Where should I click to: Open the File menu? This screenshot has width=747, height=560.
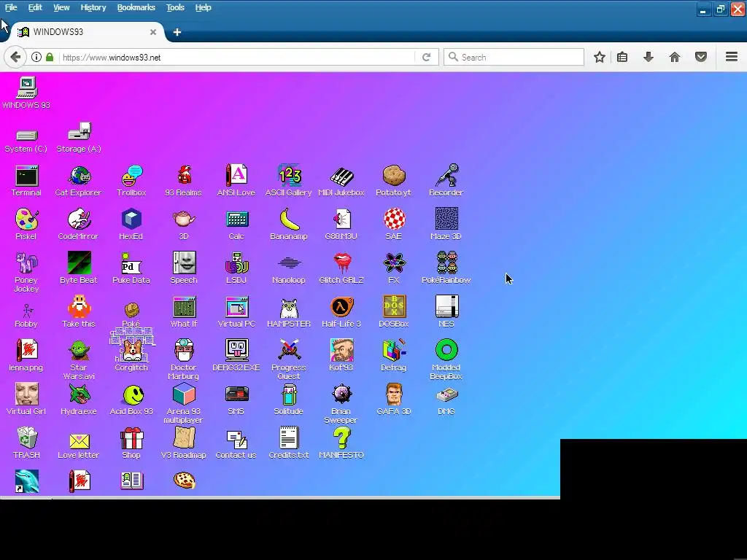point(11,7)
